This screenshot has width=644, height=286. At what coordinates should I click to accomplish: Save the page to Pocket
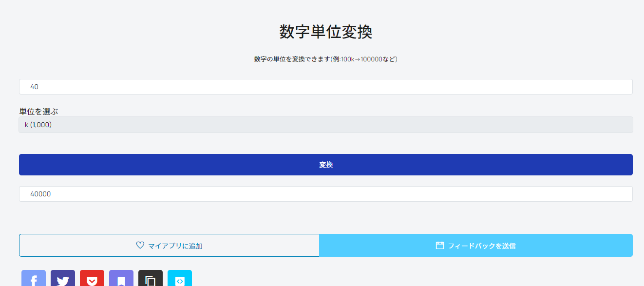tap(92, 278)
